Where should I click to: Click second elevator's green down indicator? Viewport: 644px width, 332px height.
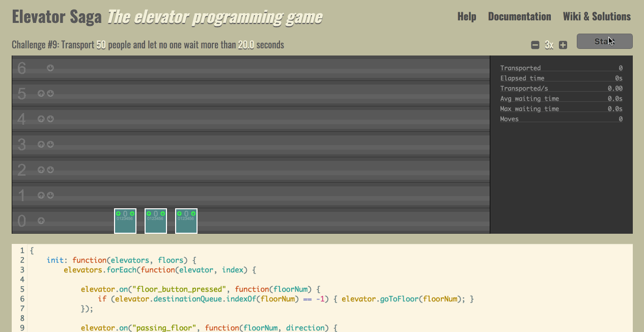(163, 213)
